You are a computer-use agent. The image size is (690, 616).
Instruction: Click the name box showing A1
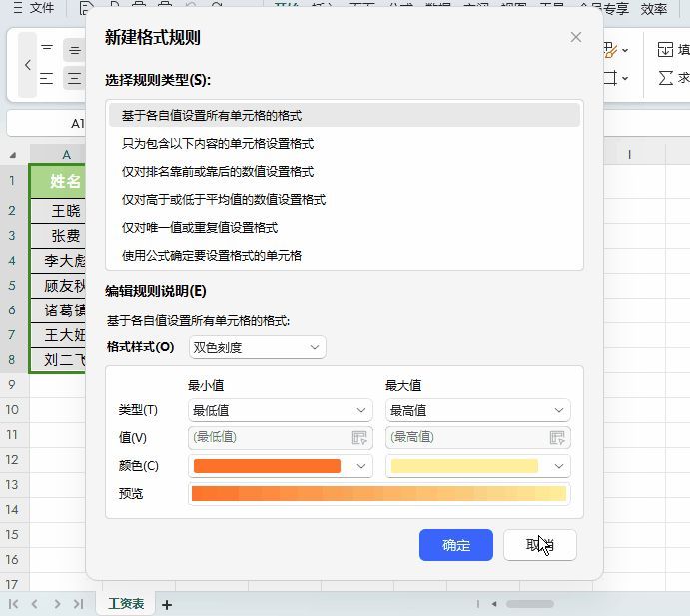point(46,123)
